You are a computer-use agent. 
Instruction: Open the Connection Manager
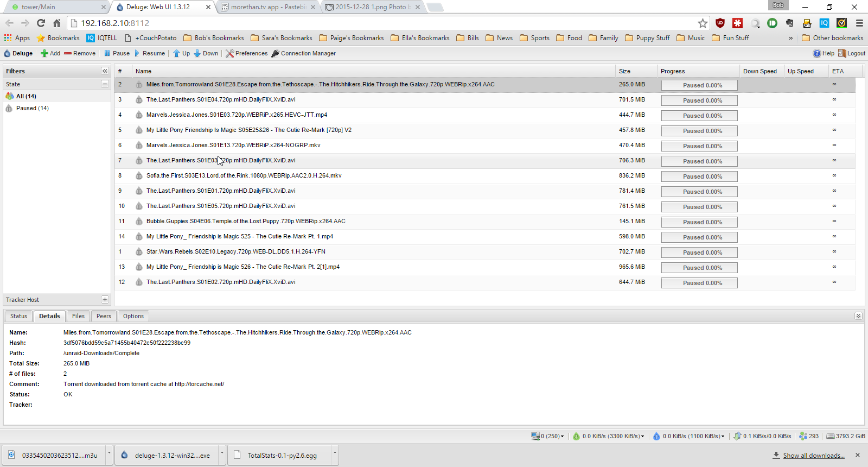tap(303, 53)
